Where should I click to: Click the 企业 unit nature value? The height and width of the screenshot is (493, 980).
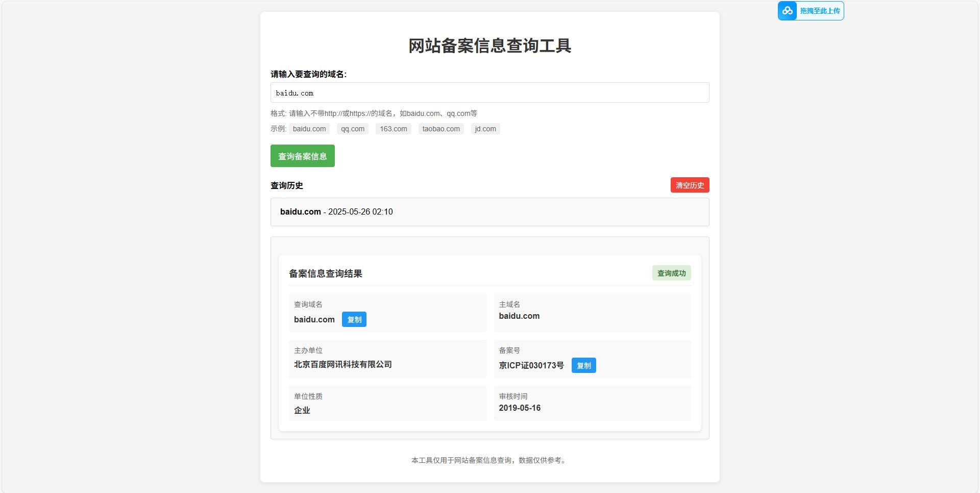(302, 410)
